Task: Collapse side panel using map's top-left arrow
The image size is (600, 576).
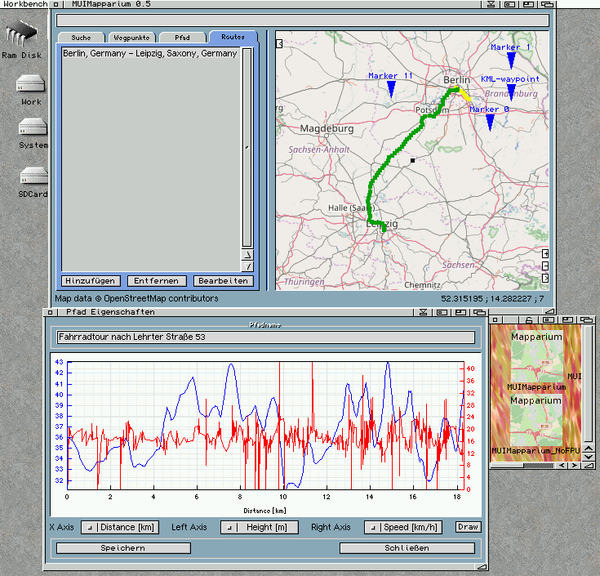Action: click(x=280, y=43)
